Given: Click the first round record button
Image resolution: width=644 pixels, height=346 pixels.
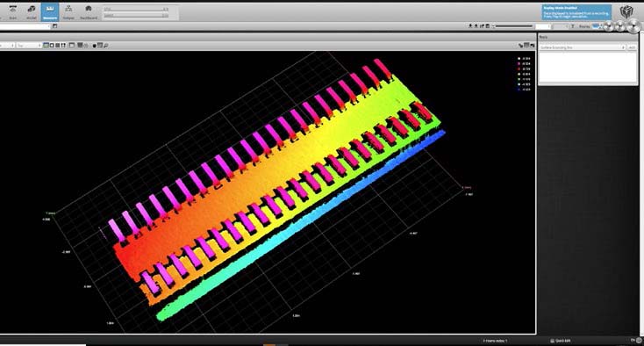Looking at the screenshot, I should (x=608, y=26).
